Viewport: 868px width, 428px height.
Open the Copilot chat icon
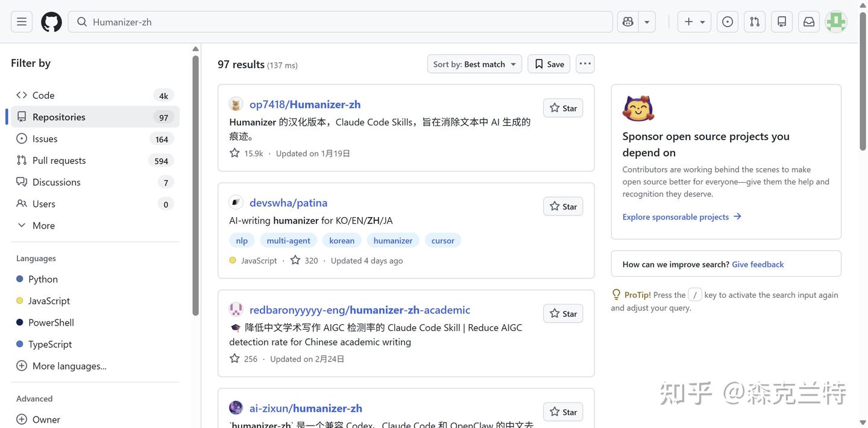tap(628, 22)
